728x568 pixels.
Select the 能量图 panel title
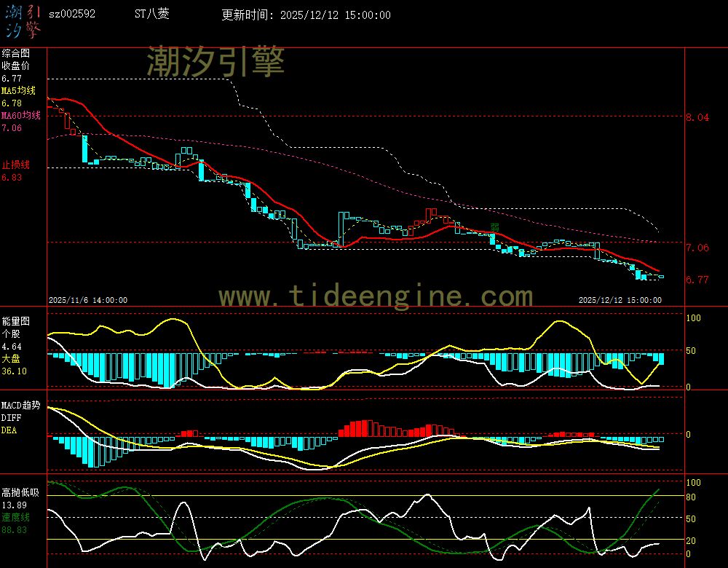pyautogui.click(x=16, y=321)
